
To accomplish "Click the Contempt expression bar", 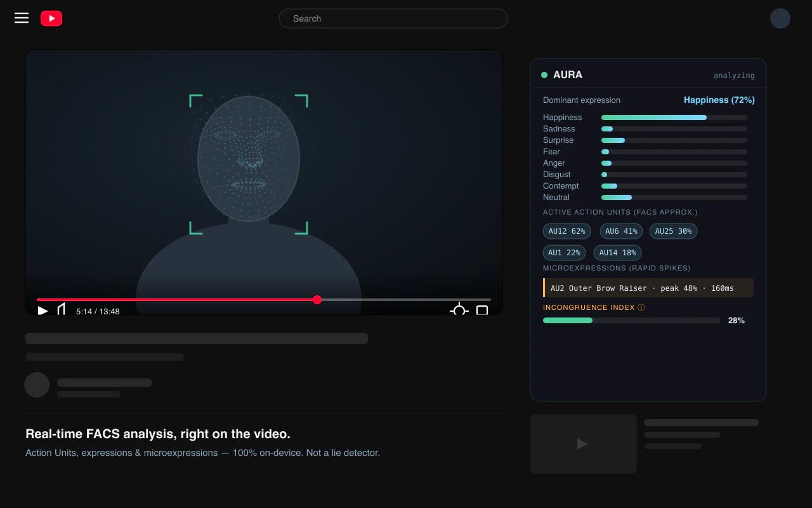I will pyautogui.click(x=674, y=186).
